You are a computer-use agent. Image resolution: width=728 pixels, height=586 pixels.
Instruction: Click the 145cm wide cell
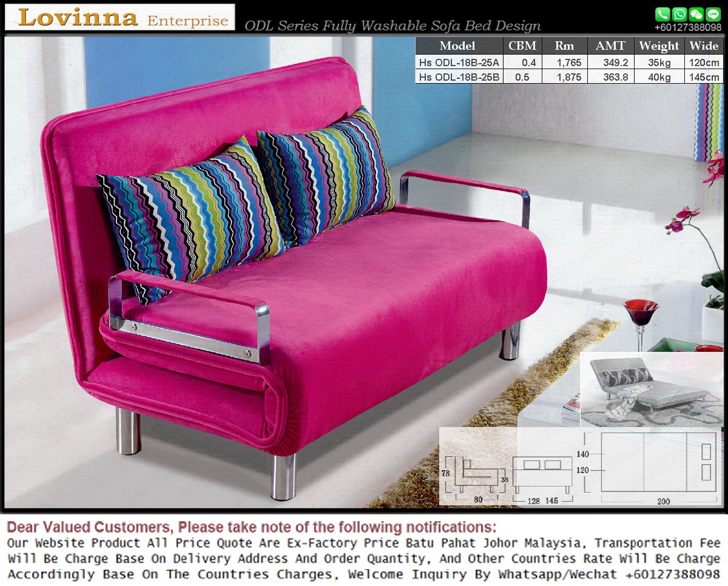(x=704, y=77)
